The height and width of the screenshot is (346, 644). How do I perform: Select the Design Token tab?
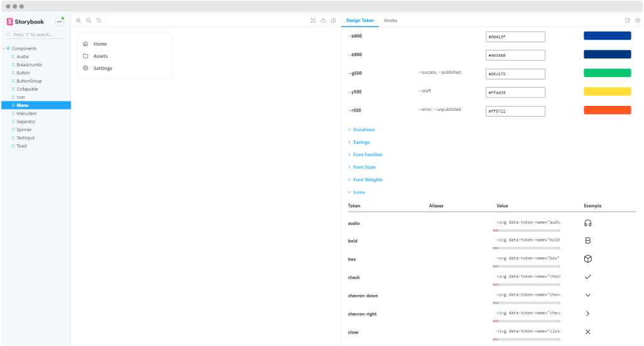(x=360, y=21)
